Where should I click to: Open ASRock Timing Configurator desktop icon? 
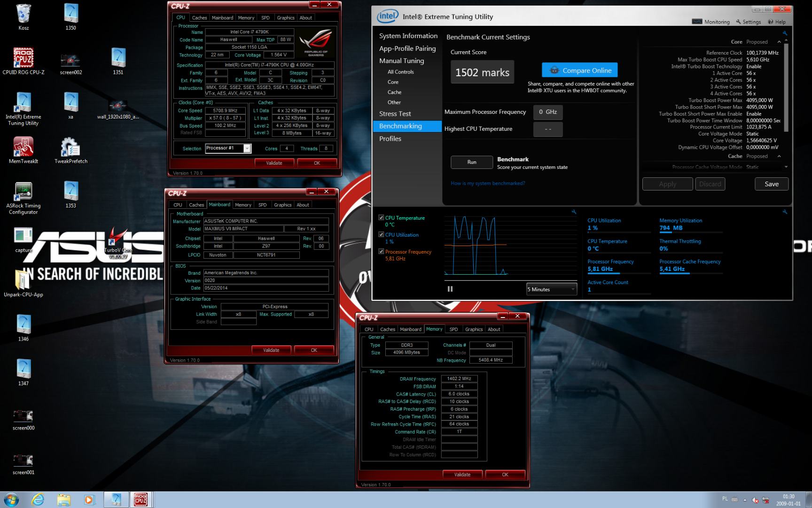point(23,198)
